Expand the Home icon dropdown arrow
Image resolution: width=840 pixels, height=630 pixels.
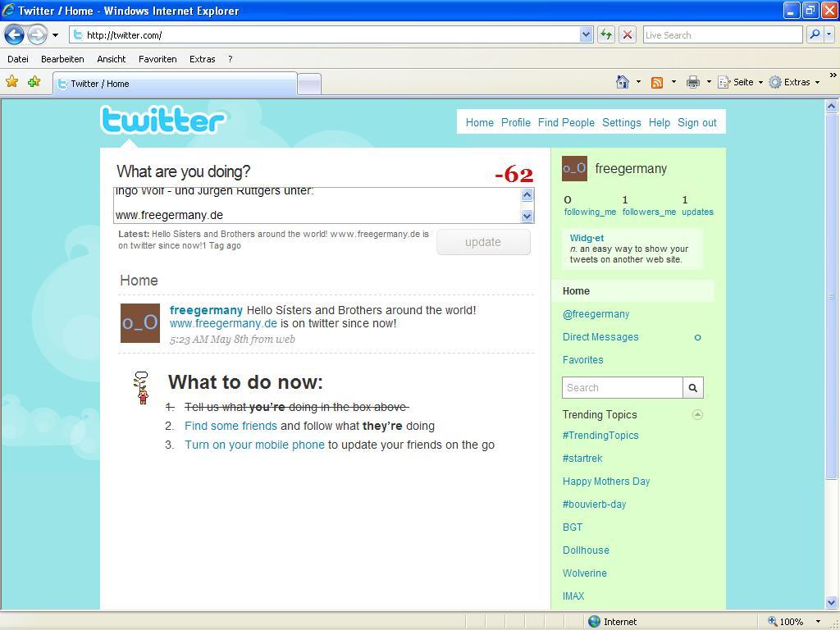point(638,82)
